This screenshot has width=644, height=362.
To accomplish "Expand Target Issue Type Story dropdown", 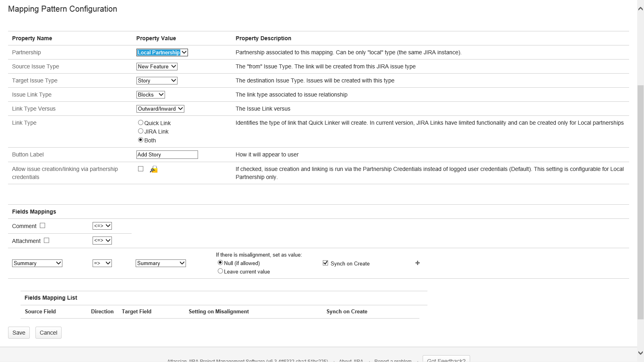I will (157, 80).
